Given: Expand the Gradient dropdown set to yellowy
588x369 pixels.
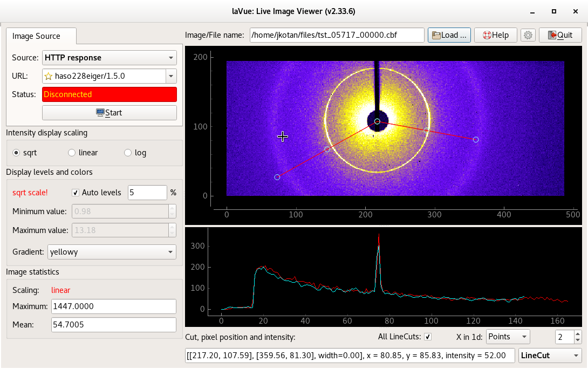Looking at the screenshot, I should tap(112, 251).
